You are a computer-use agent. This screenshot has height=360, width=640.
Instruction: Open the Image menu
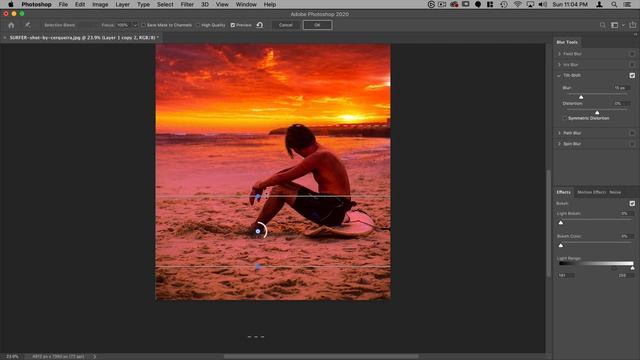coord(100,4)
